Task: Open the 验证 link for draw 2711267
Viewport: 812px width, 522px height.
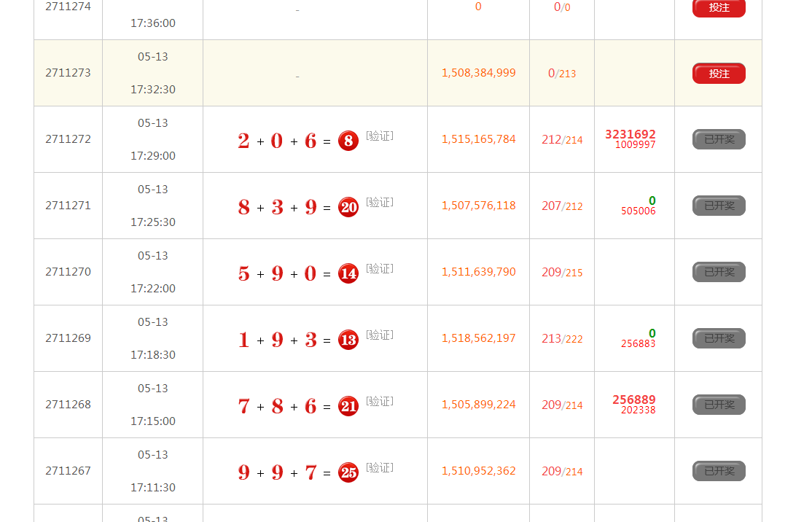Action: point(380,467)
